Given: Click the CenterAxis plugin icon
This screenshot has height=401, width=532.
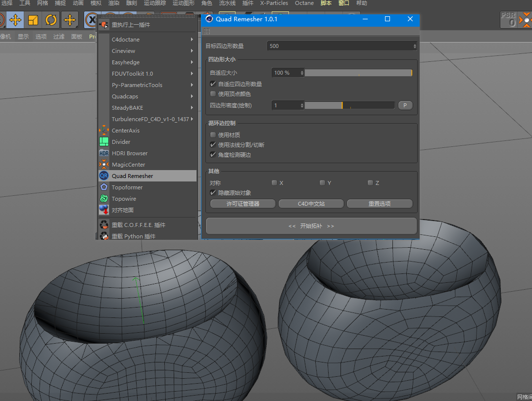Looking at the screenshot, I should pos(104,130).
